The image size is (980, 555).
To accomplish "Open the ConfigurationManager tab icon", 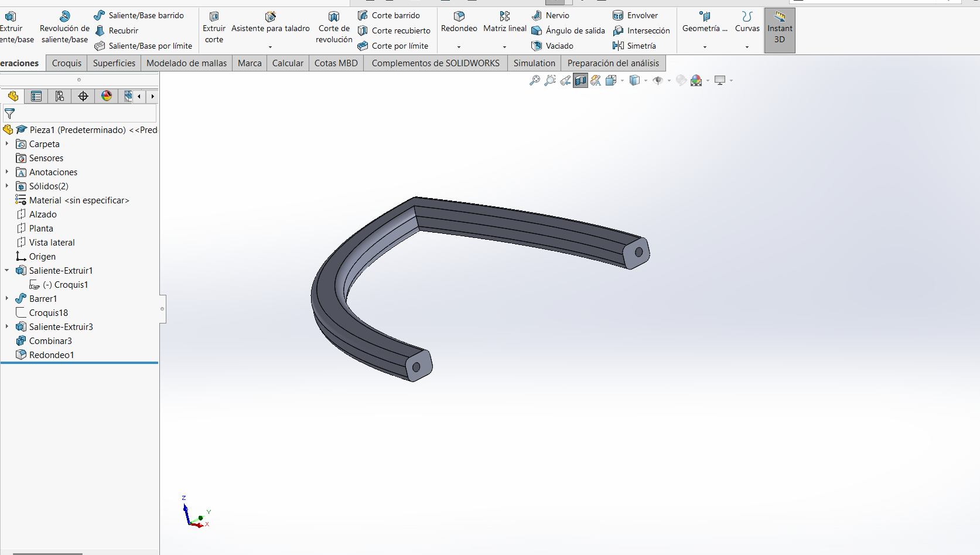I will coord(60,96).
